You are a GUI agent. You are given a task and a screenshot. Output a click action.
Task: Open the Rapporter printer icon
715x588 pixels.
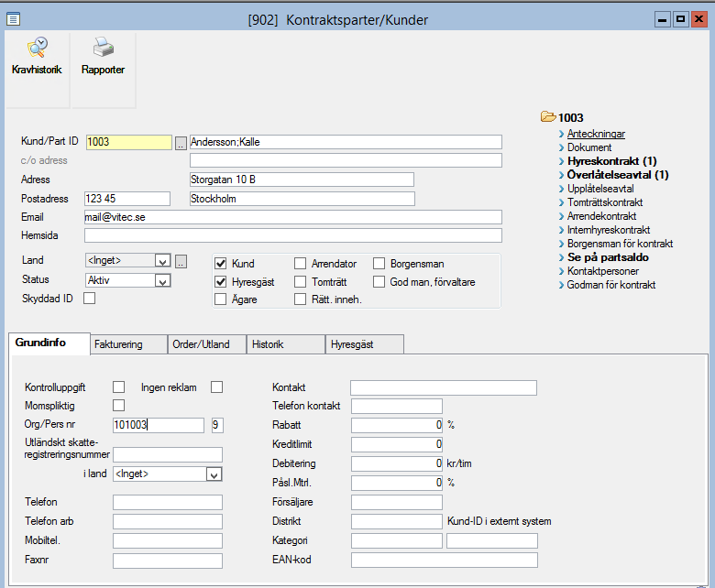pyautogui.click(x=103, y=48)
